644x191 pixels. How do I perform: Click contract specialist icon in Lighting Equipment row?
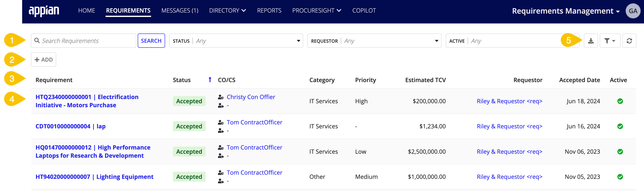pos(221,181)
